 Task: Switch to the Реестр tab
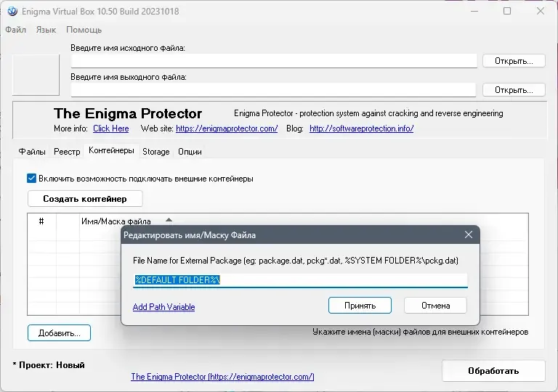pyautogui.click(x=67, y=152)
